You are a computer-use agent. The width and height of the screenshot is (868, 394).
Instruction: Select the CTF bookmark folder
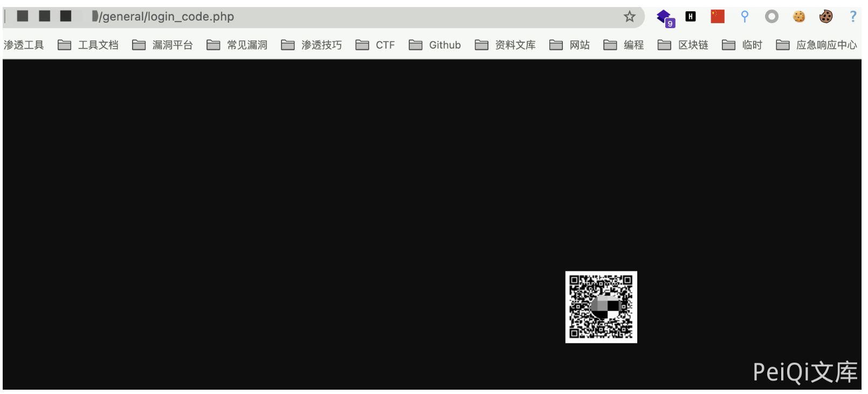[x=376, y=45]
